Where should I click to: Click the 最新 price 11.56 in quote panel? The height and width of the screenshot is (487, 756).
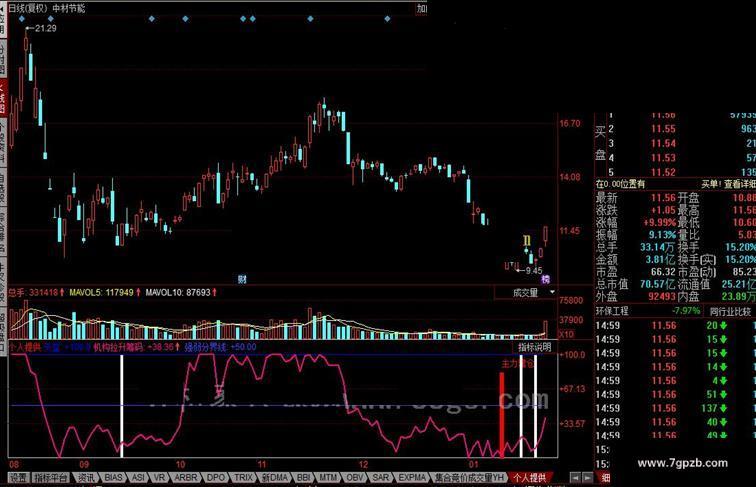(663, 198)
